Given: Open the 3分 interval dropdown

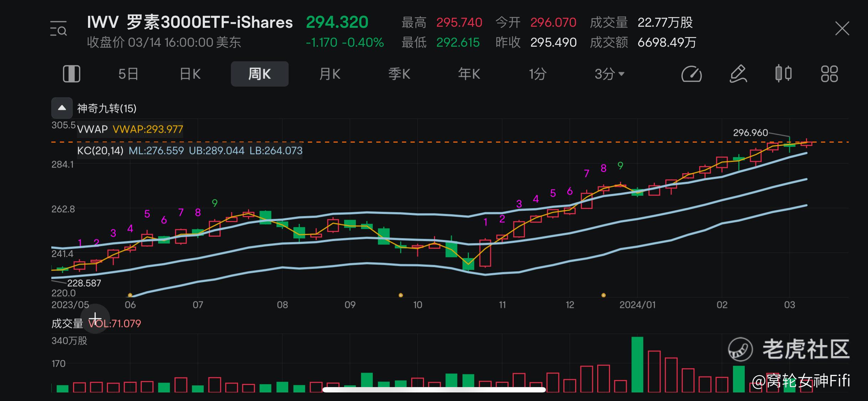Looking at the screenshot, I should pos(609,74).
